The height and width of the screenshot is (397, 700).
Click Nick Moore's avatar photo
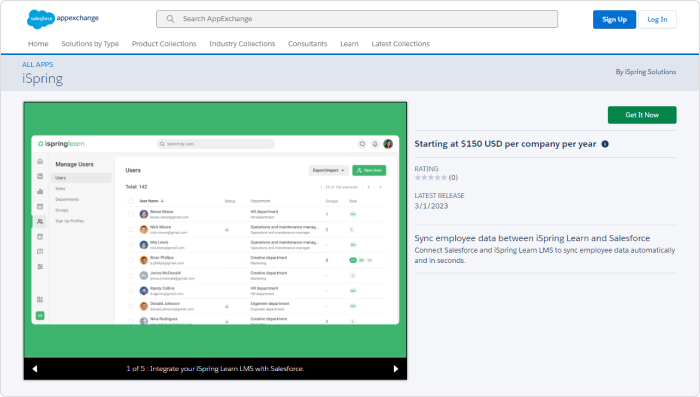click(144, 230)
